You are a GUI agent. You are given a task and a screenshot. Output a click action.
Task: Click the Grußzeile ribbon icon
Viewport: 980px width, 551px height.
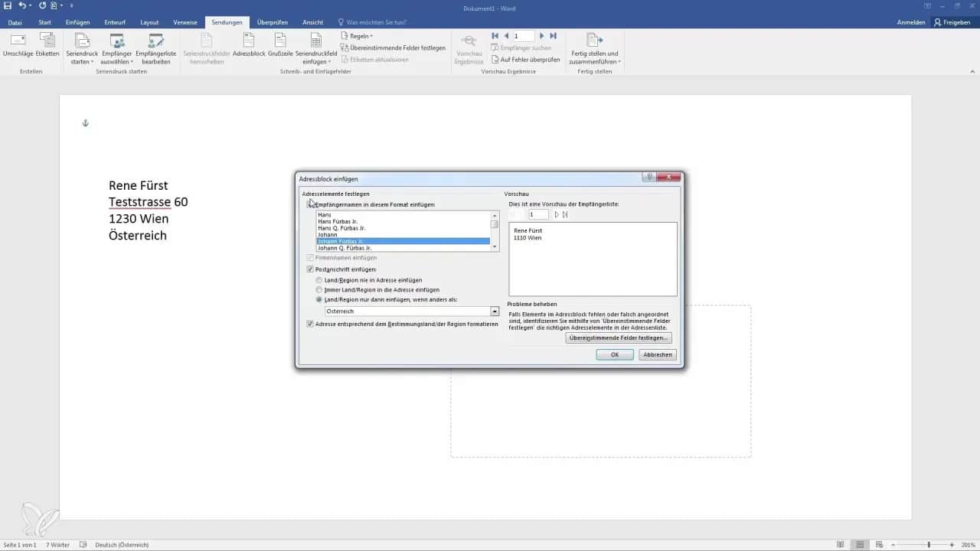click(280, 41)
